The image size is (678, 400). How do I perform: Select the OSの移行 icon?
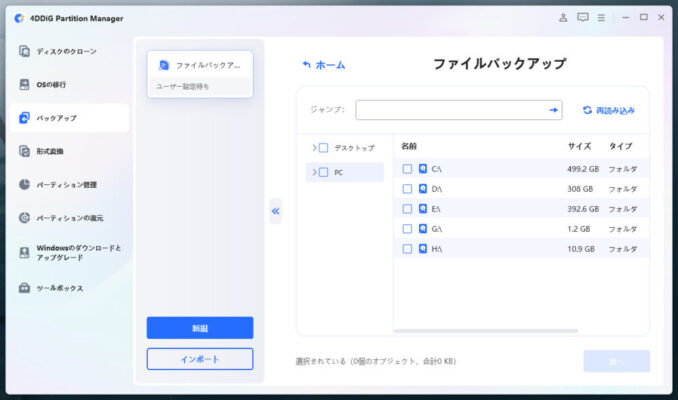[x=24, y=84]
